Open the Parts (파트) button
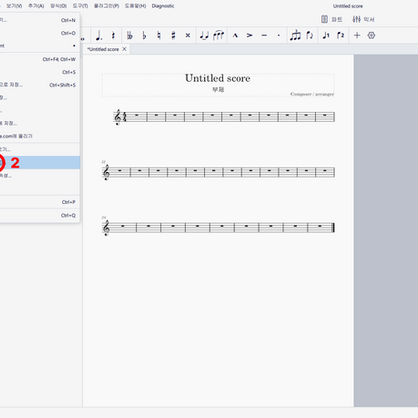This screenshot has width=418, height=418. tap(332, 19)
